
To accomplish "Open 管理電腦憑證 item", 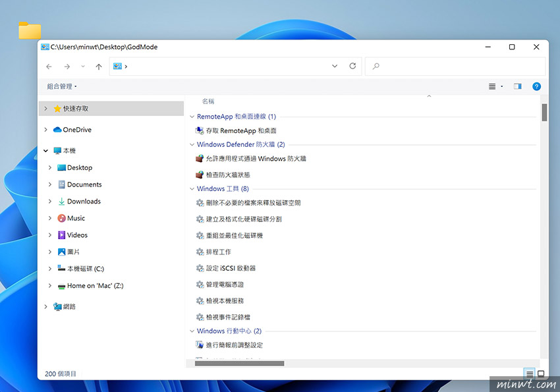I will point(225,285).
